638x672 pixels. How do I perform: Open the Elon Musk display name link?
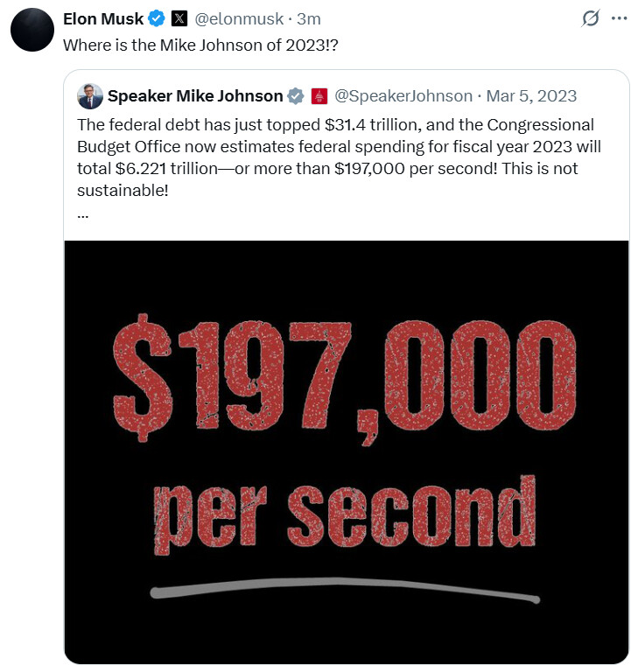tap(103, 18)
